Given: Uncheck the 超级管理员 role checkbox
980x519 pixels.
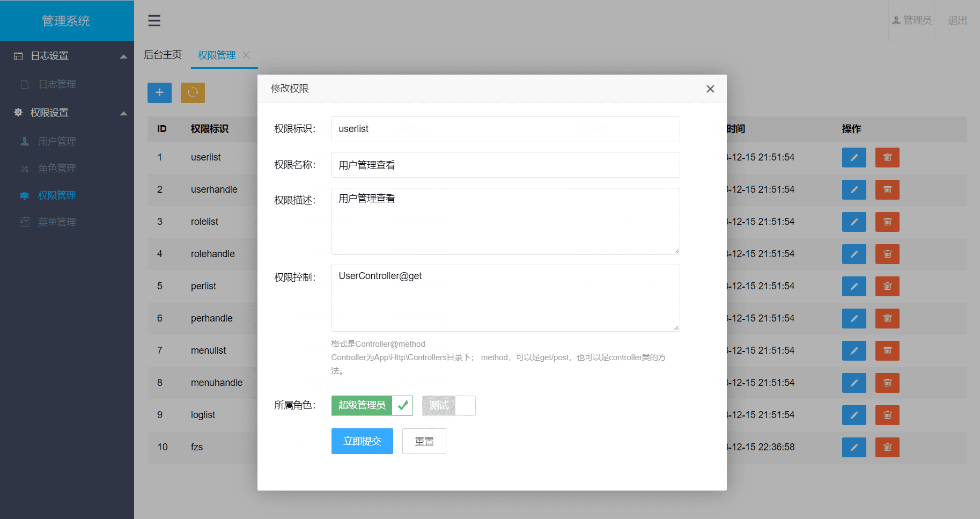Looking at the screenshot, I should click(x=372, y=405).
